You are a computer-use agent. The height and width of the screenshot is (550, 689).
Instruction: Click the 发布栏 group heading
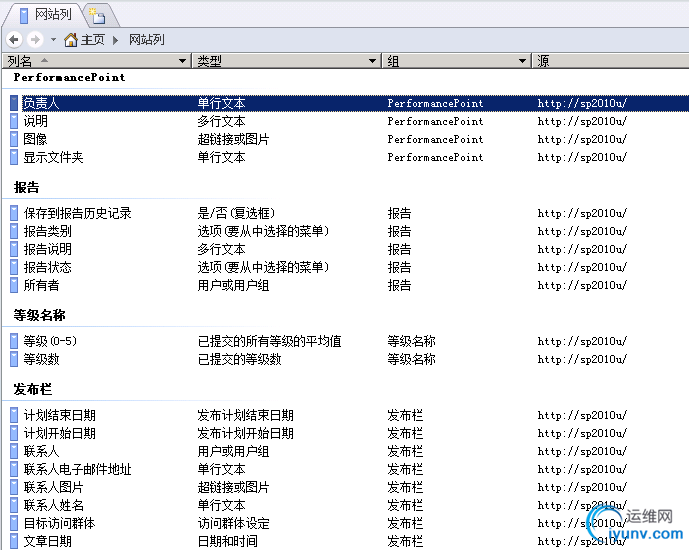coord(33,389)
